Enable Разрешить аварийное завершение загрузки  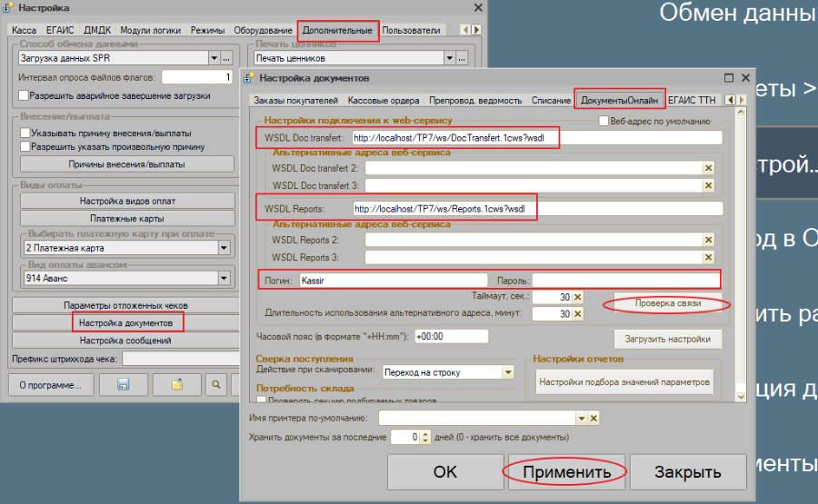[x=23, y=95]
